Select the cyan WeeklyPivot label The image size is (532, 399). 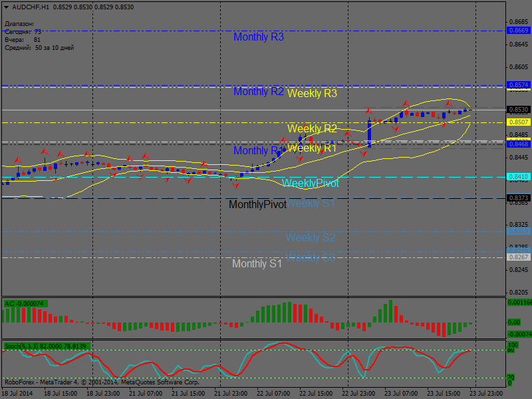point(310,183)
